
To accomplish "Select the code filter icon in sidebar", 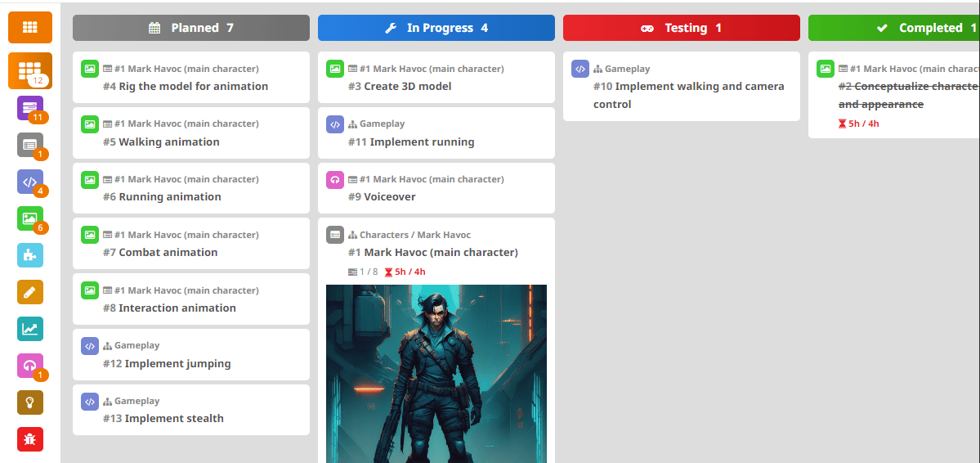I will [30, 182].
